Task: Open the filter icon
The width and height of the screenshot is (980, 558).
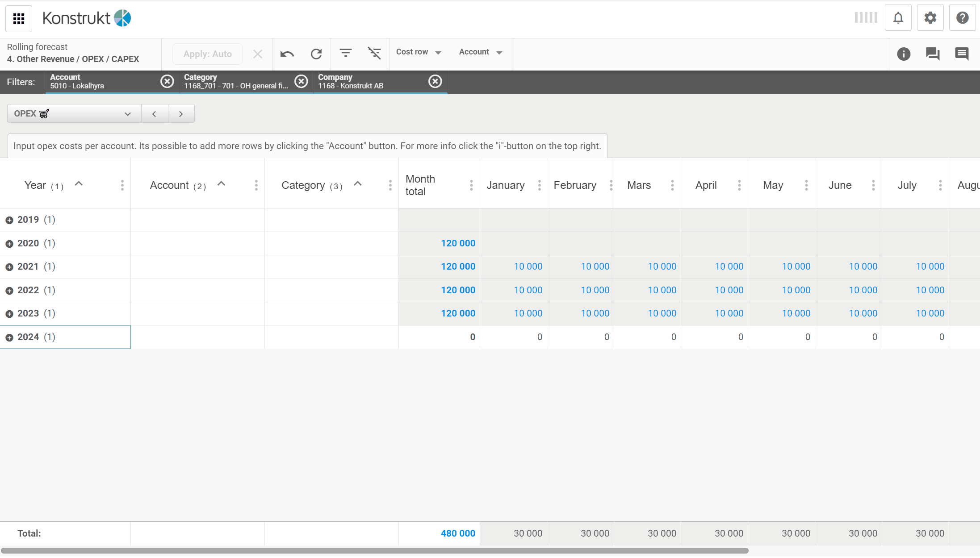Action: tap(345, 53)
